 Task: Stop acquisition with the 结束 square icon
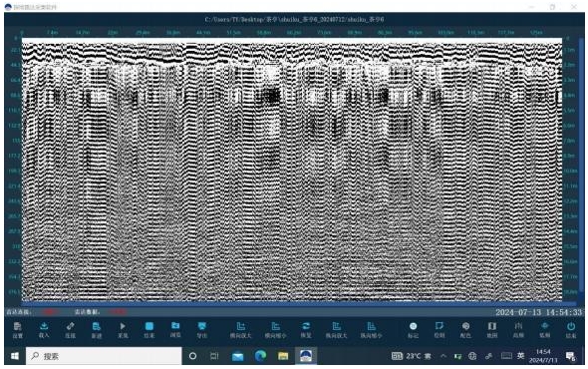coord(148,329)
